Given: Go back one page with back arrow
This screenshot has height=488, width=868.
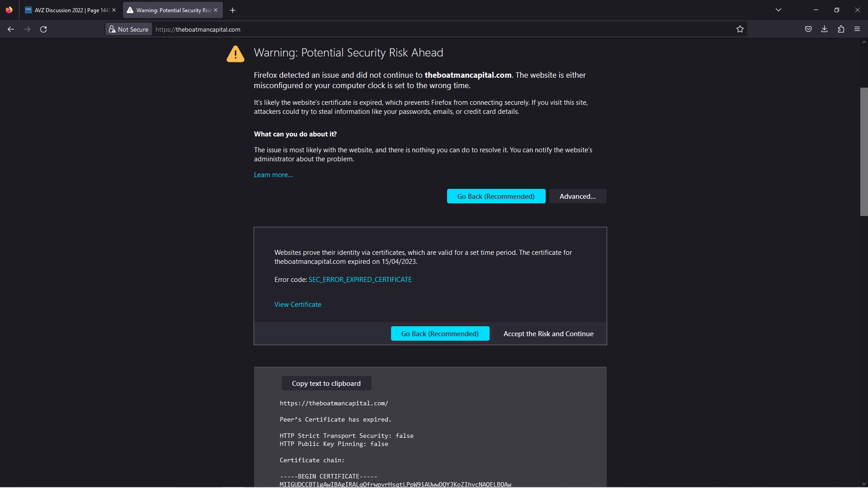Looking at the screenshot, I should point(11,29).
